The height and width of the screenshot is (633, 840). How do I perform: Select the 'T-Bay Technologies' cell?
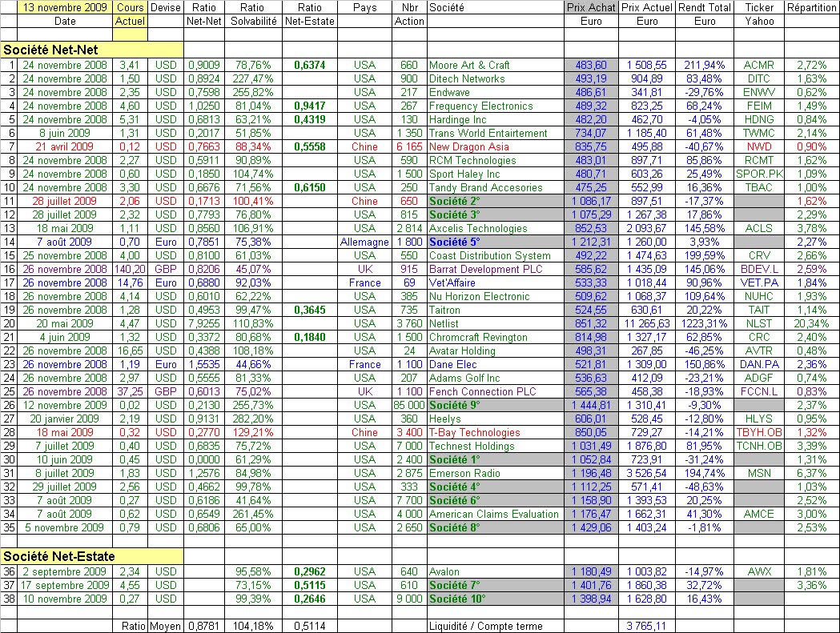(x=496, y=432)
